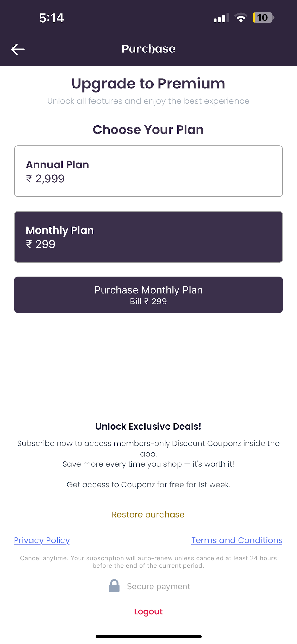
Task: Tap the Upgrade to Premium heading
Action: click(x=148, y=84)
